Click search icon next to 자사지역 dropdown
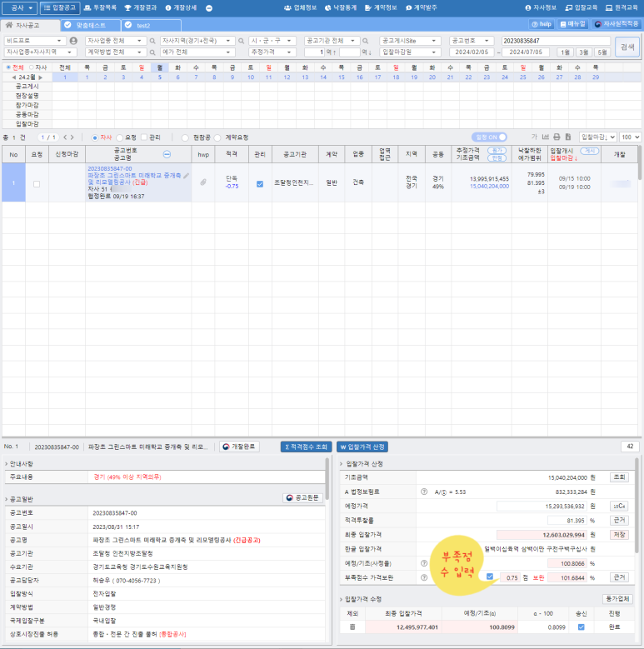 click(241, 41)
